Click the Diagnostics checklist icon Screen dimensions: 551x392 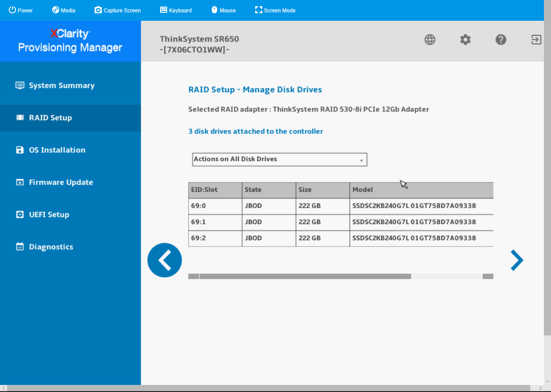(x=20, y=247)
